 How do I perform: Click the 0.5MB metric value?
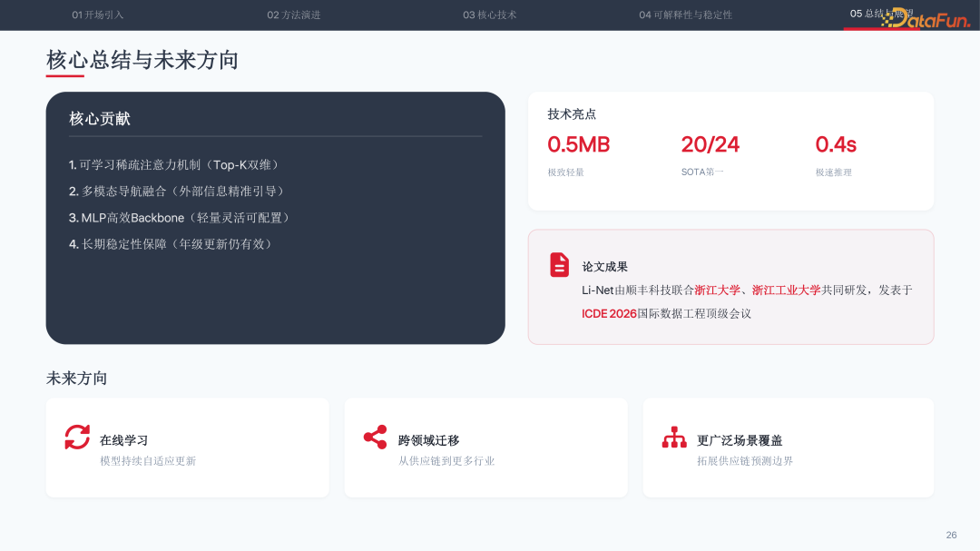(x=579, y=144)
